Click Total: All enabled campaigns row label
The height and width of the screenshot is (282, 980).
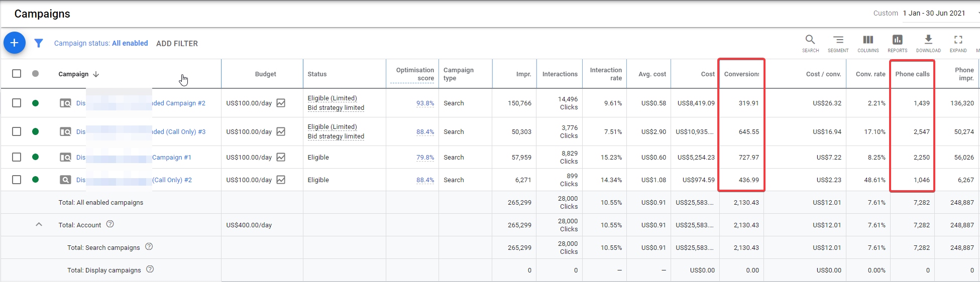(101, 202)
